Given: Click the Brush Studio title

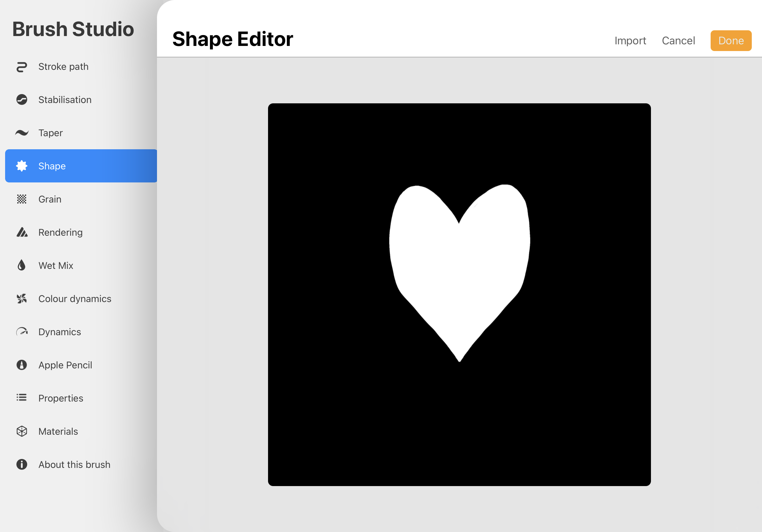Looking at the screenshot, I should pyautogui.click(x=73, y=29).
